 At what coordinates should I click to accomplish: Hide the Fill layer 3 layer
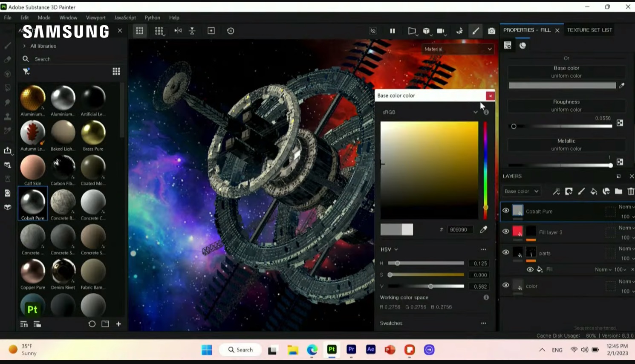click(506, 231)
